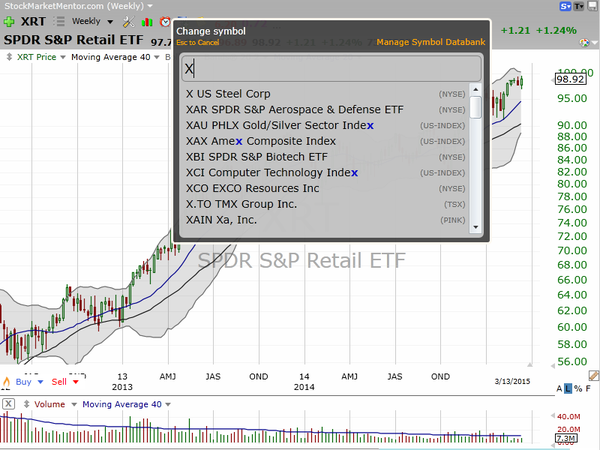
Task: Click the XRT ticker symbol
Action: 33,21
